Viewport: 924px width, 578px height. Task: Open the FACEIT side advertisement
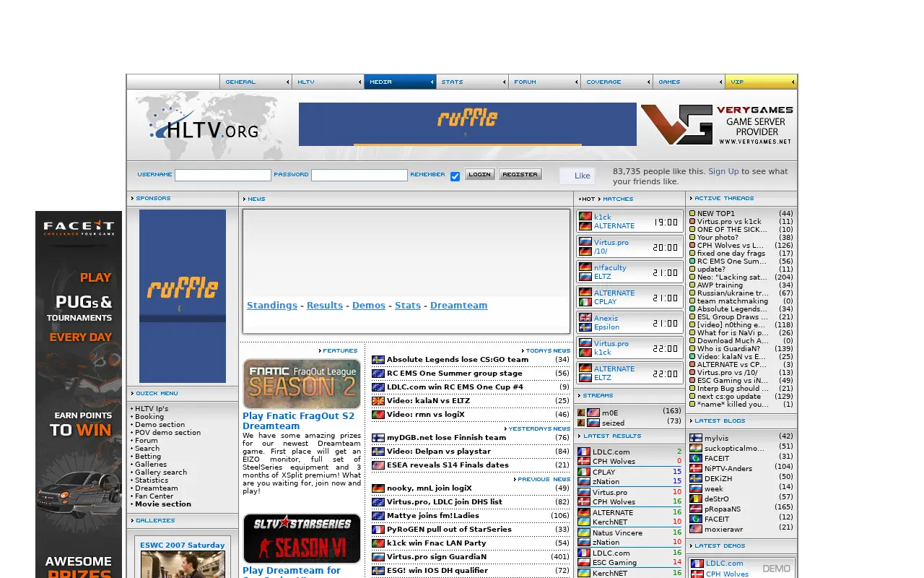coord(79,394)
